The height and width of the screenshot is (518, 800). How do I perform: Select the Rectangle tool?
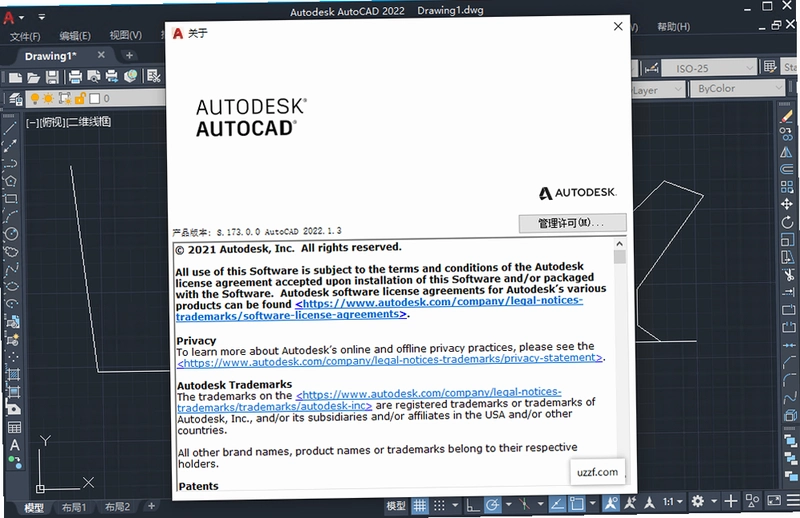click(11, 199)
